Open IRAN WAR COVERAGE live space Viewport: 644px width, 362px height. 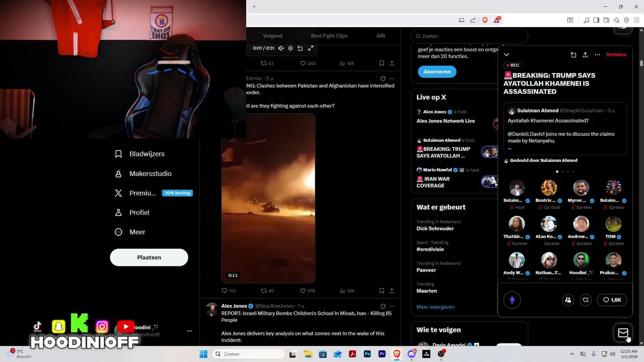coord(433,182)
